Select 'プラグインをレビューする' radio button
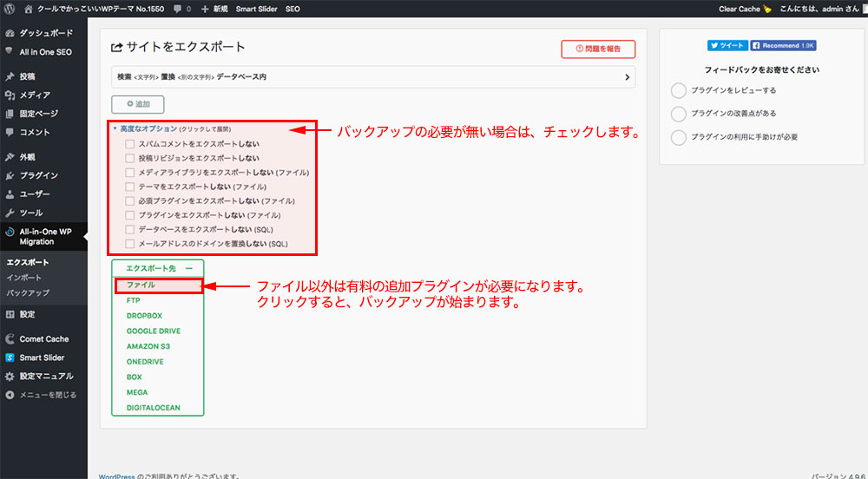 [679, 91]
